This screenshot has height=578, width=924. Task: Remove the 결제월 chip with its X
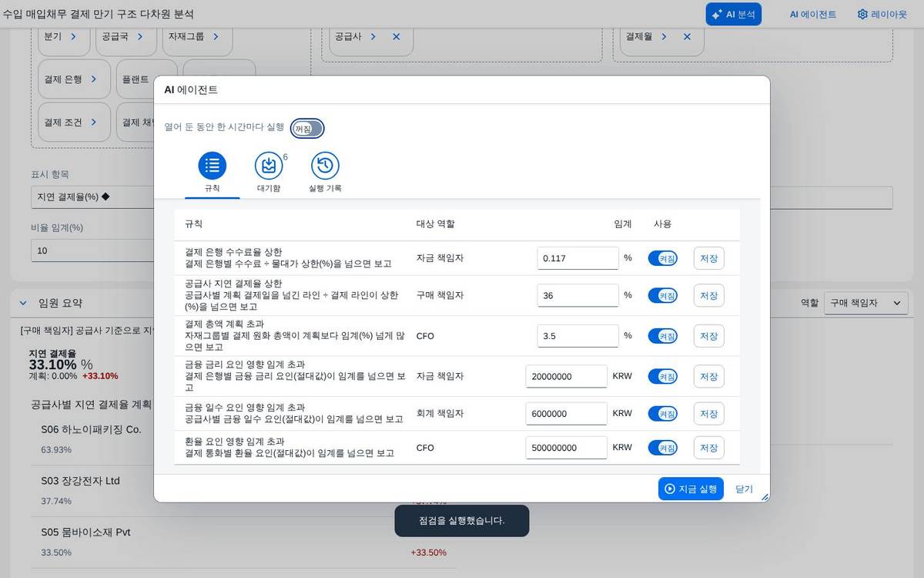tap(687, 36)
